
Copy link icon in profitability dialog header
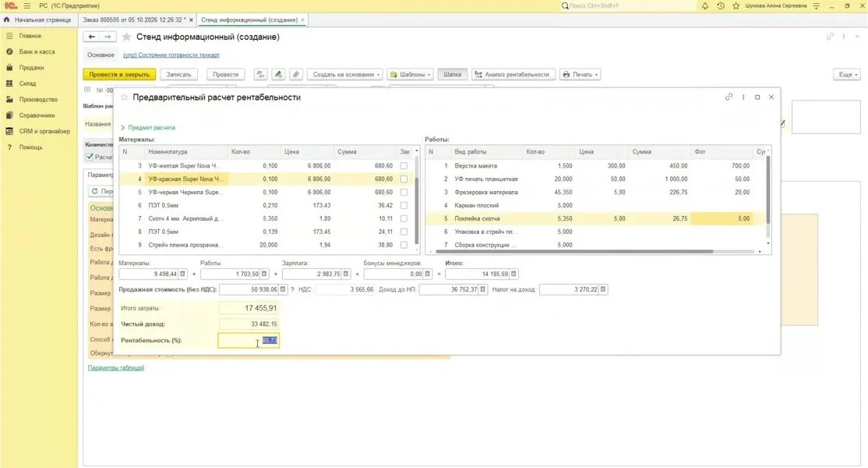coord(729,97)
